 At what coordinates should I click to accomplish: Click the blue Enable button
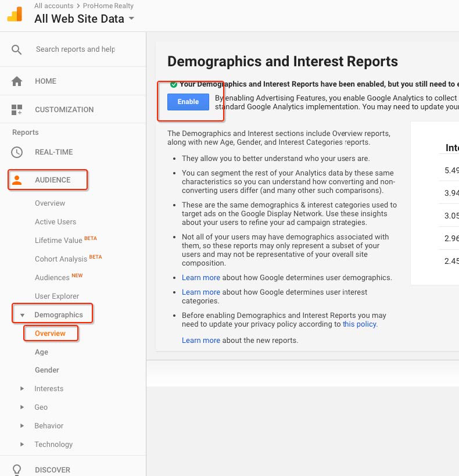click(188, 102)
